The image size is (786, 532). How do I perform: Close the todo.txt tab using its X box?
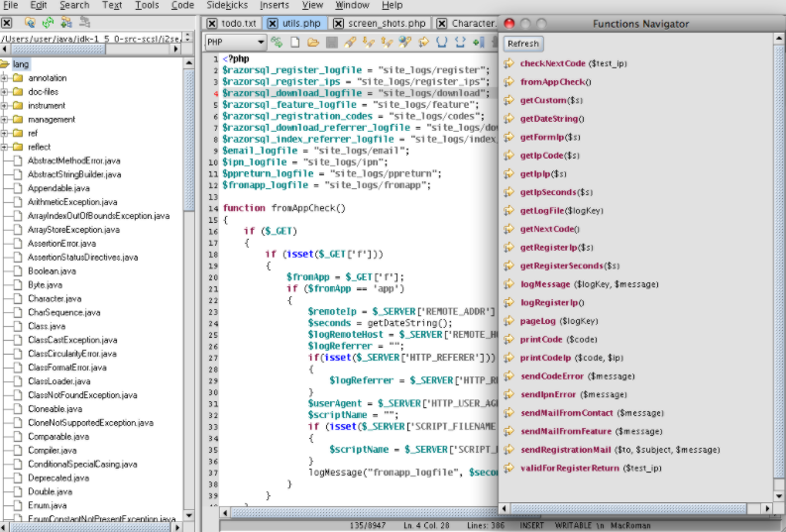coord(213,23)
